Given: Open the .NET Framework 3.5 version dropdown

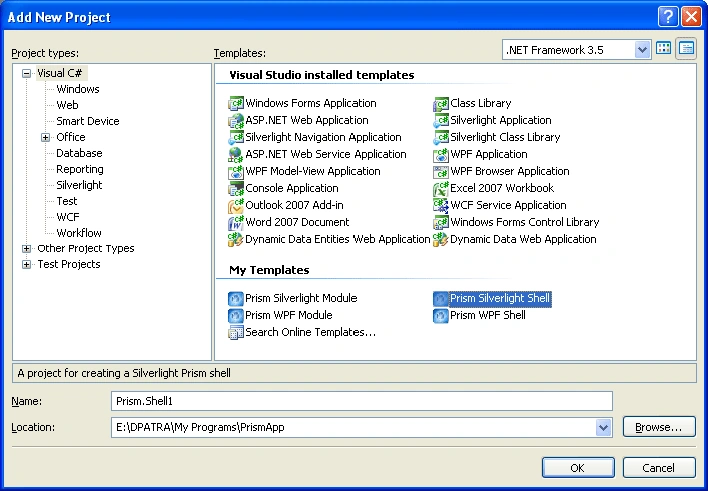Looking at the screenshot, I should [x=642, y=49].
